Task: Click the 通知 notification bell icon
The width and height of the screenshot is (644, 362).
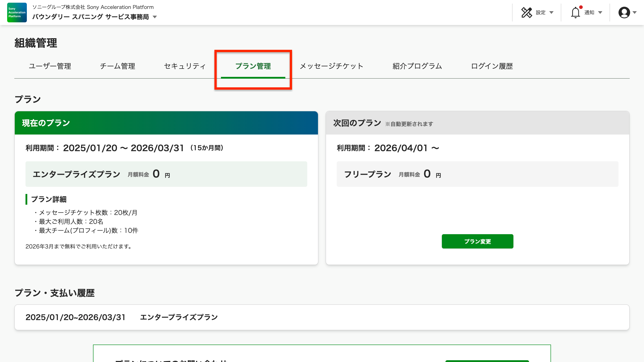Action: (576, 13)
